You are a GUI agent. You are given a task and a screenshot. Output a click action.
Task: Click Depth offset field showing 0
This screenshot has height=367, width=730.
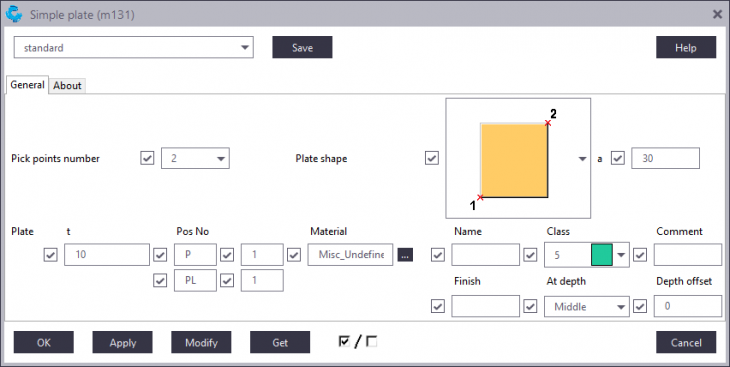tap(688, 306)
